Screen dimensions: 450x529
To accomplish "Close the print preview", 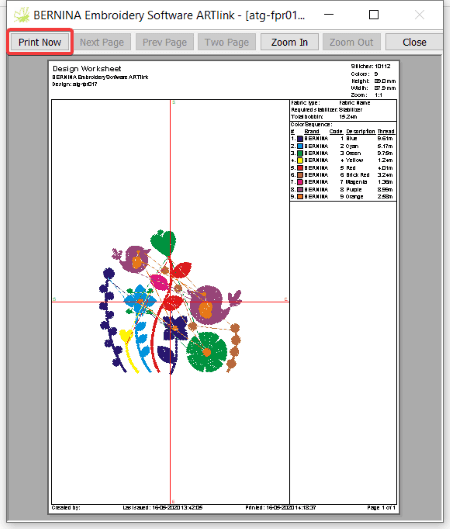I will 414,42.
